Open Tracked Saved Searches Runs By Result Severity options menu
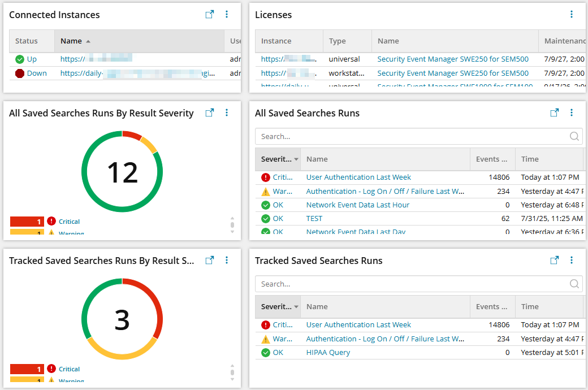588x390 pixels. click(227, 261)
